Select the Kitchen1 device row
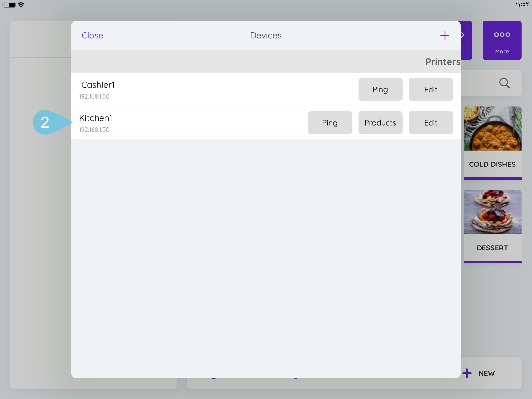The image size is (532, 399). pos(172,122)
